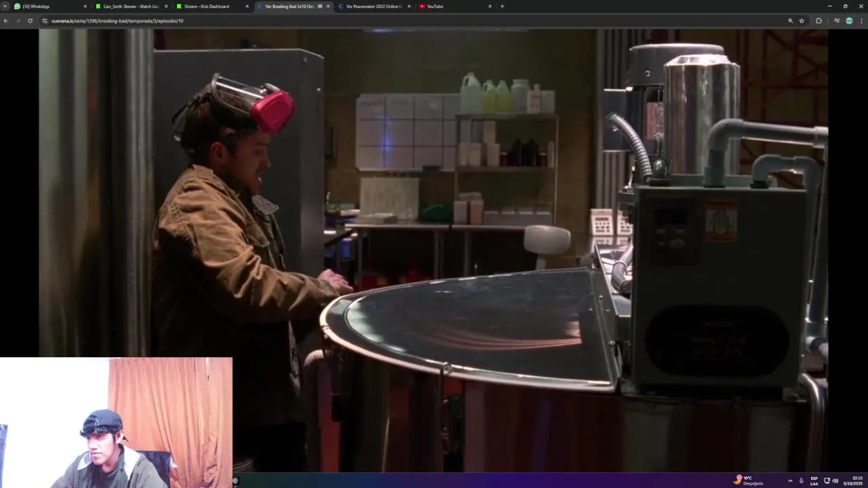Show hidden system tray icons
The height and width of the screenshot is (488, 868).
(x=790, y=481)
